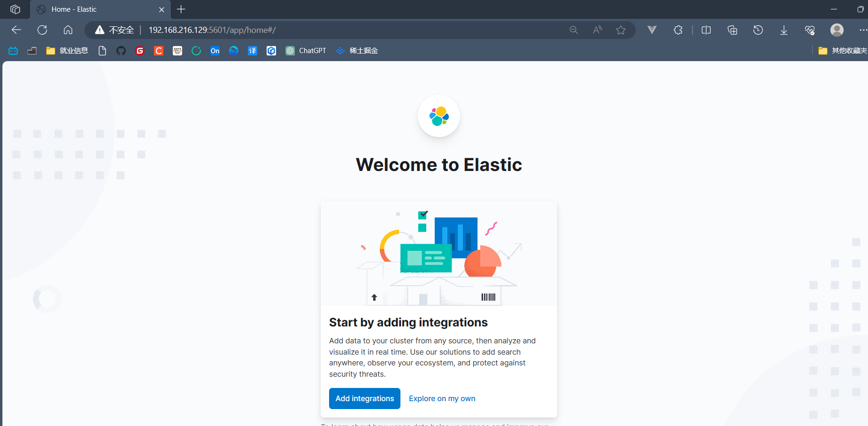Click the Elastic logo
The image size is (868, 426).
point(439,116)
